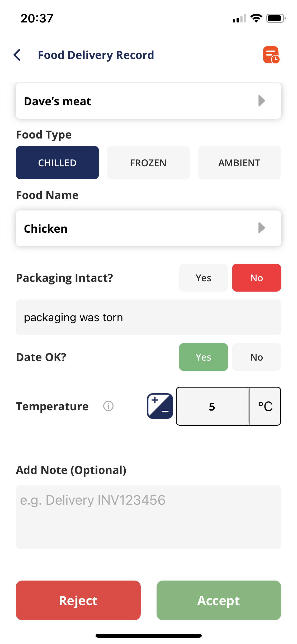Image resolution: width=297 pixels, height=644 pixels.
Task: Toggle the plus/minus temperature sign icon
Action: 160,406
